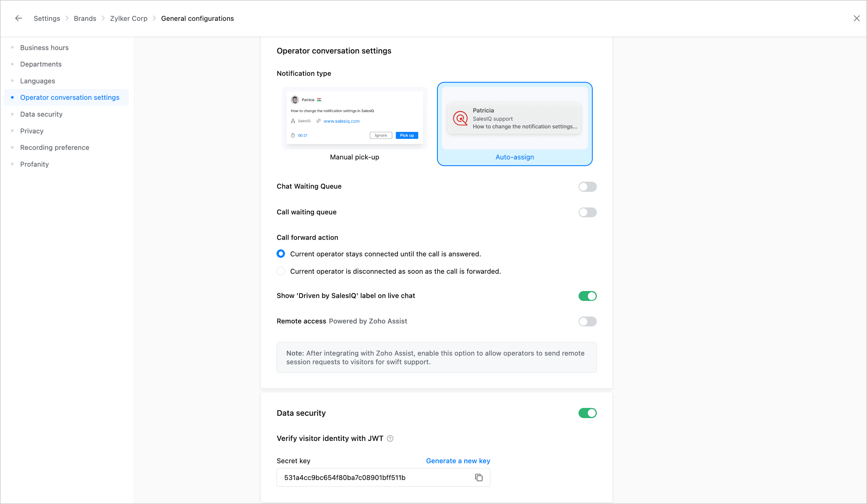Go to Recording preference section

pos(54,148)
